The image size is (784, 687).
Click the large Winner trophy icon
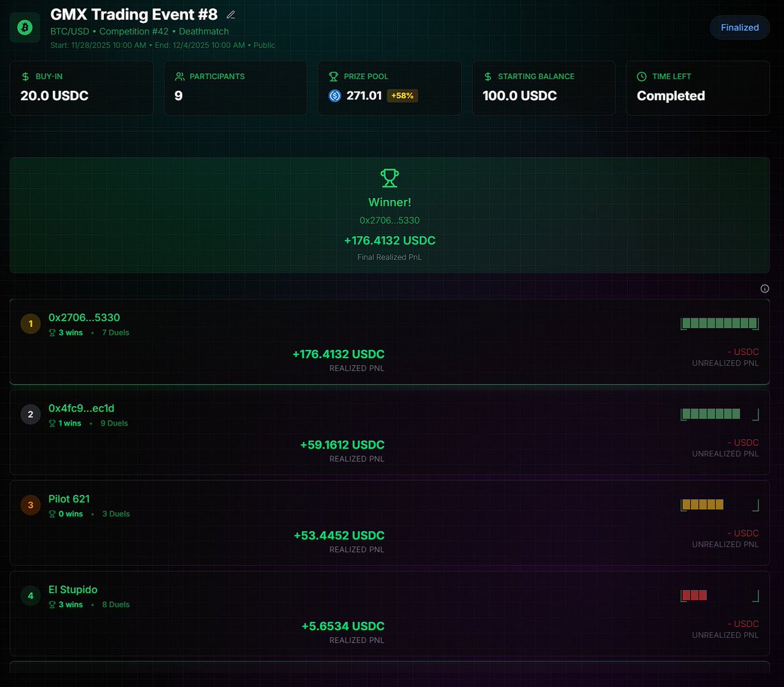click(389, 178)
